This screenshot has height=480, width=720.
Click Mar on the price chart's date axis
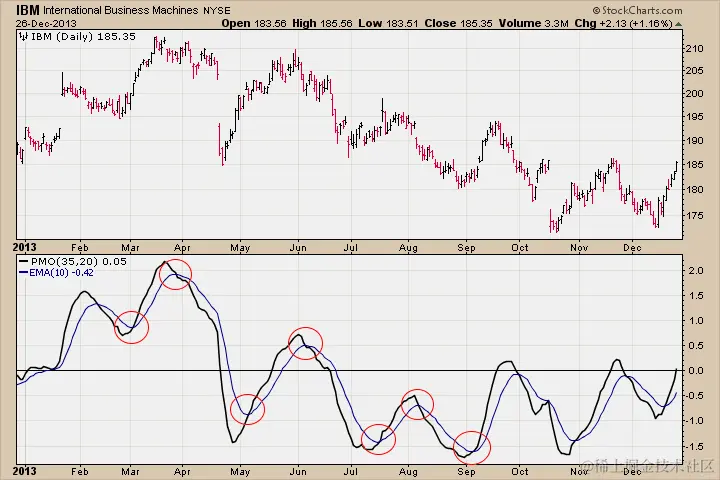(130, 248)
